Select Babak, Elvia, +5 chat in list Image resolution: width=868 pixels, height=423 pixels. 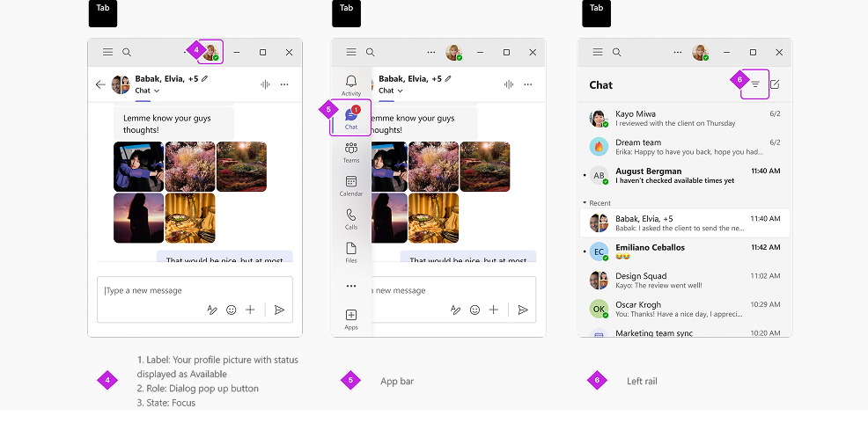coord(685,222)
